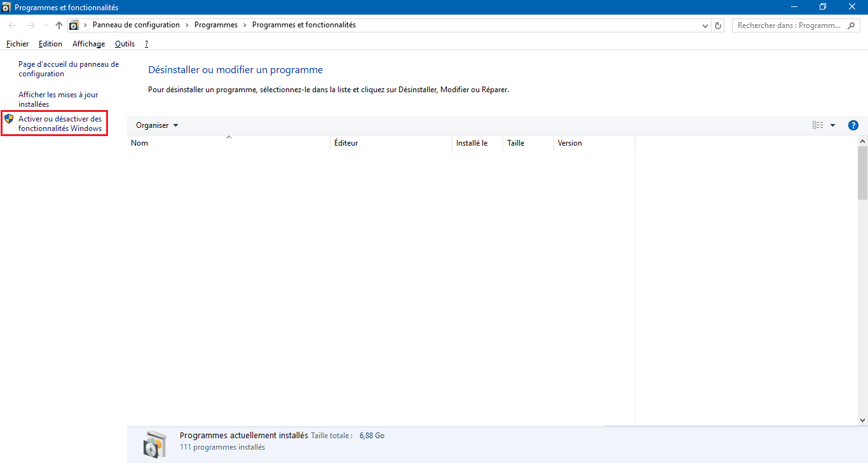Image resolution: width=868 pixels, height=463 pixels.
Task: Click the Control Panel icon in address bar
Action: (x=74, y=25)
